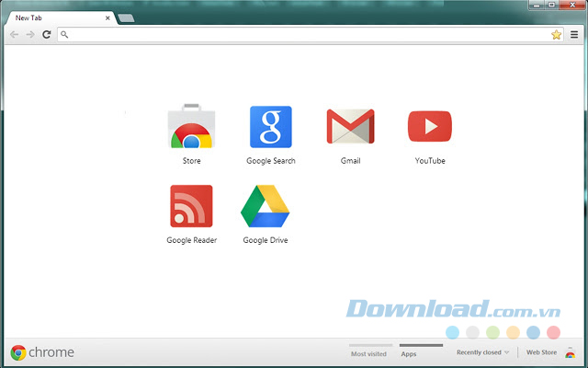Minimize the Chrome window

click(x=537, y=5)
